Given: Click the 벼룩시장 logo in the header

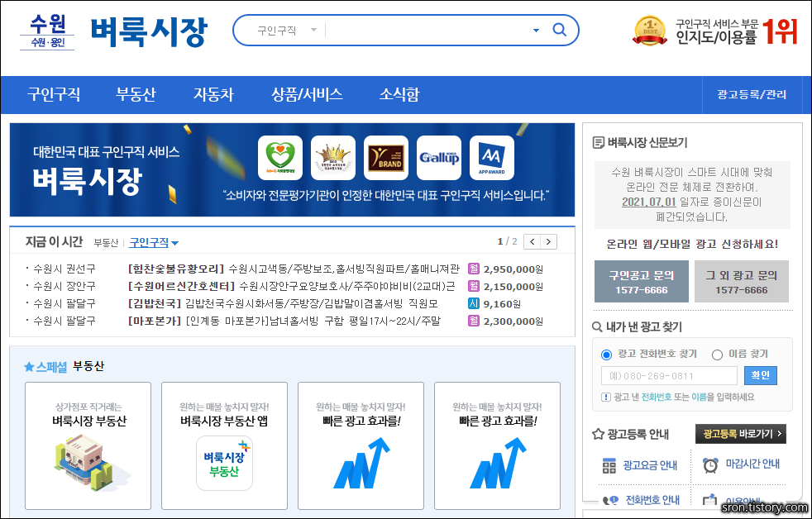Looking at the screenshot, I should (149, 31).
